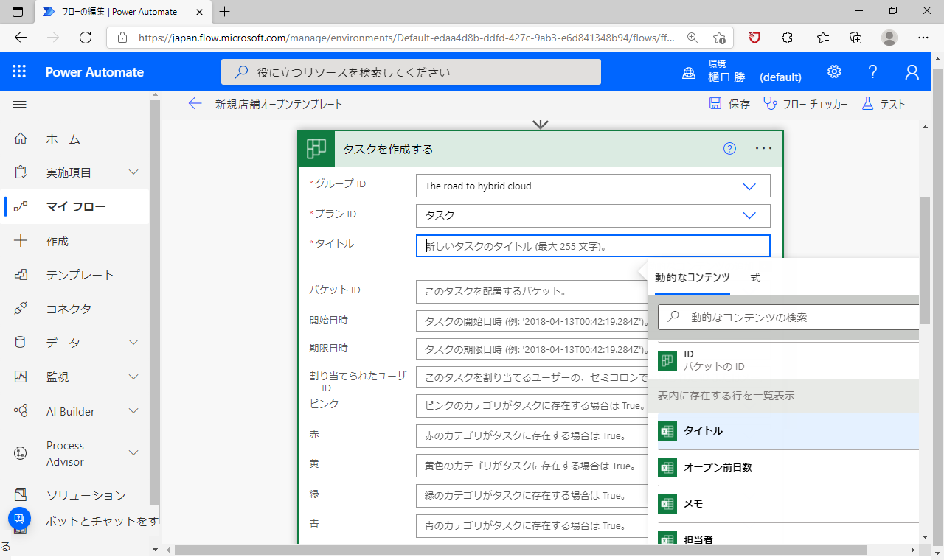Click the 新規店舗オープンテンプレート flow title
The width and height of the screenshot is (944, 560).
coord(279,105)
